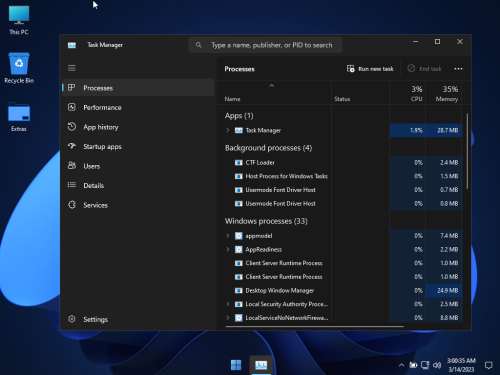The image size is (500, 375).
Task: Click the App history clock icon
Action: point(72,127)
